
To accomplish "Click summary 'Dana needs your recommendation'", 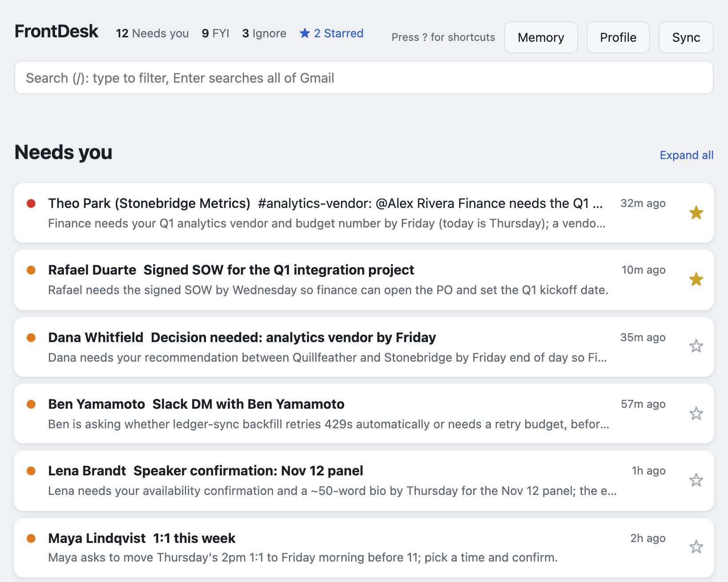I will click(x=327, y=358).
